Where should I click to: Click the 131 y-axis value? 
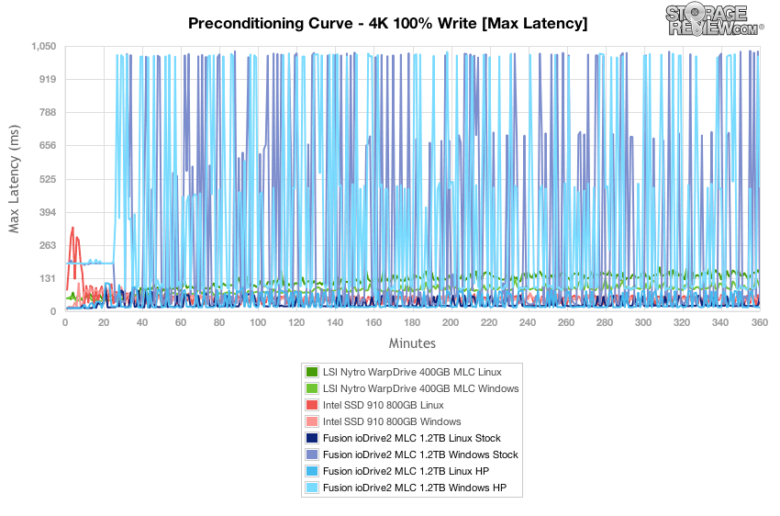48,278
